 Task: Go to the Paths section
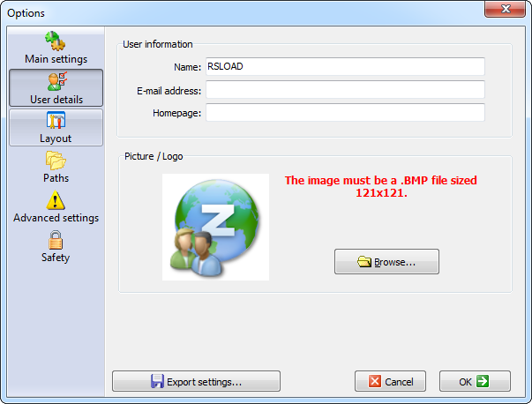[x=56, y=167]
